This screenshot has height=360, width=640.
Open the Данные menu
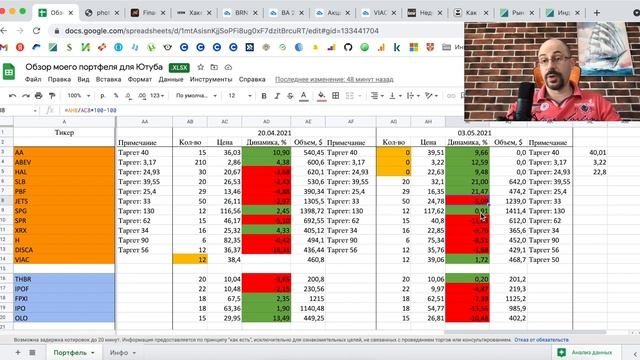pyautogui.click(x=171, y=79)
